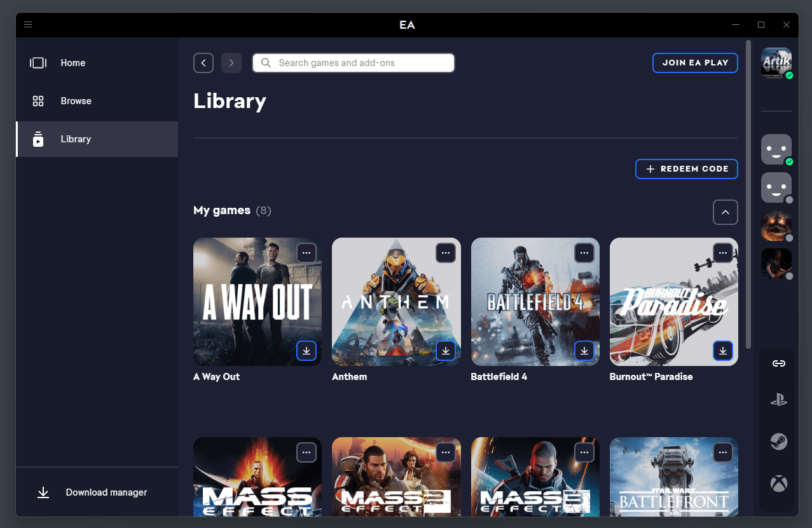Open the hamburger menu in the title bar
The image size is (812, 528).
(x=28, y=25)
